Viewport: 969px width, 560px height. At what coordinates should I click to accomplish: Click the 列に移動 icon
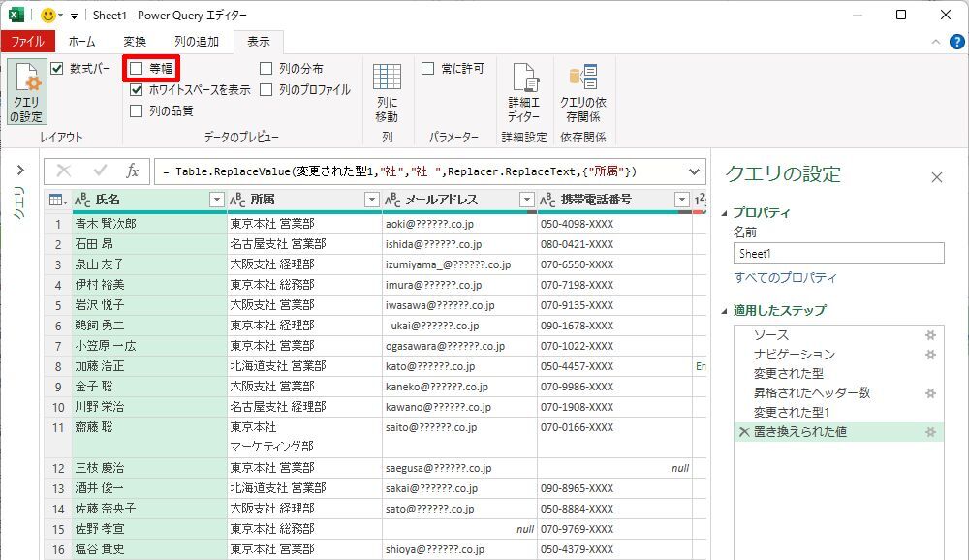pyautogui.click(x=387, y=93)
